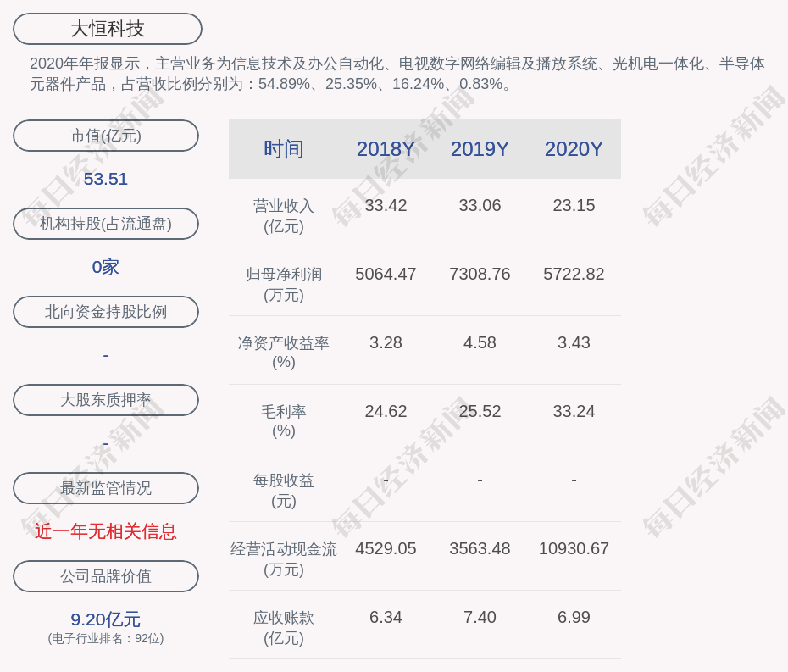Click the 北向资金持股比例 label pill
The width and height of the screenshot is (788, 672).
(106, 312)
